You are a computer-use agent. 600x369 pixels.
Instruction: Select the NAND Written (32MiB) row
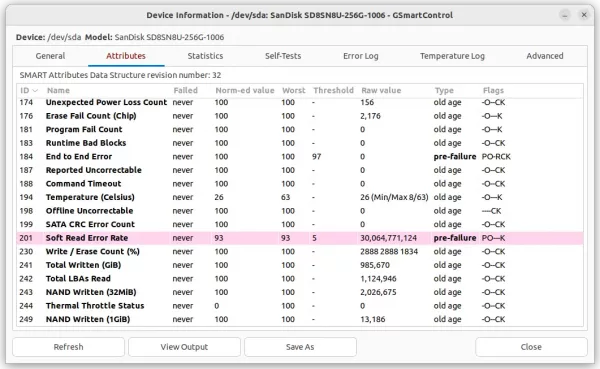(300, 292)
